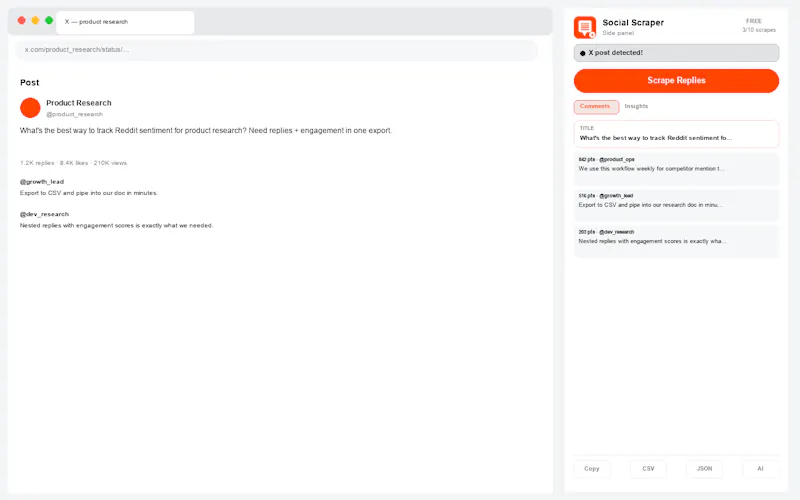Viewport: 800px width, 500px height.
Task: Open the @growth_lead reply author in post
Action: (x=42, y=182)
